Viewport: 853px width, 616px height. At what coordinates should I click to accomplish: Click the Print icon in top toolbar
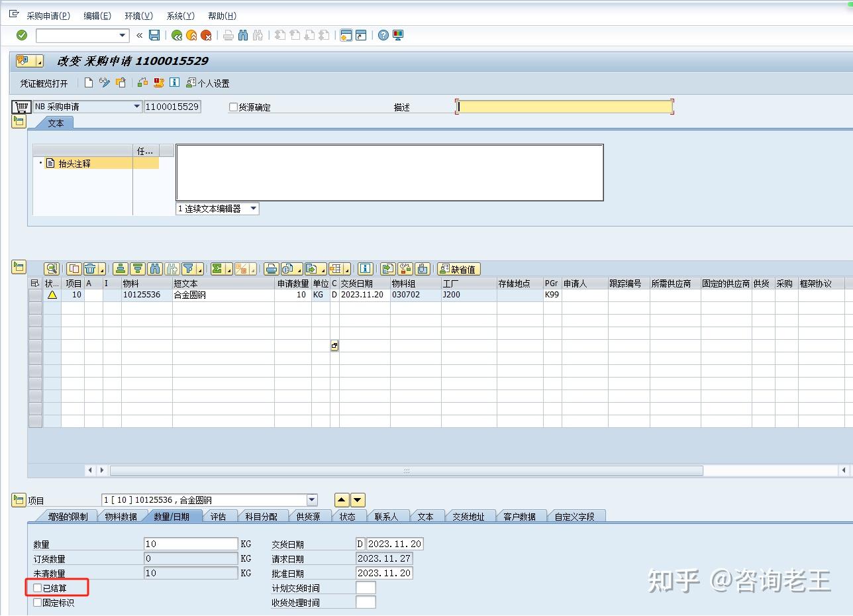pos(228,35)
